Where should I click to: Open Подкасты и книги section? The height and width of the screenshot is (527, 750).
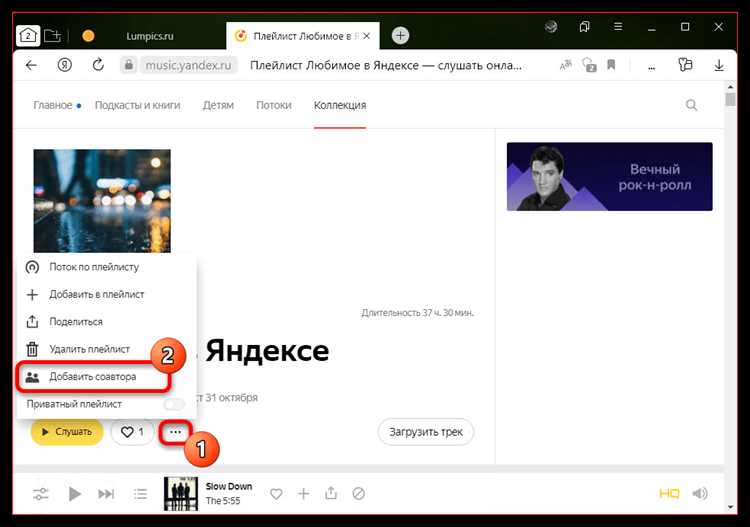[x=137, y=105]
